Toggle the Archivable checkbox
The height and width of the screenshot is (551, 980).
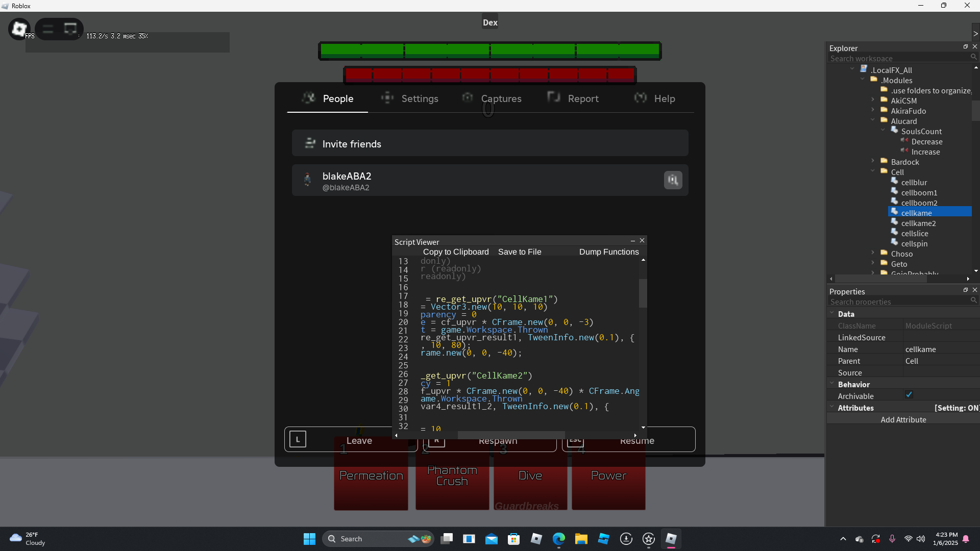(909, 395)
